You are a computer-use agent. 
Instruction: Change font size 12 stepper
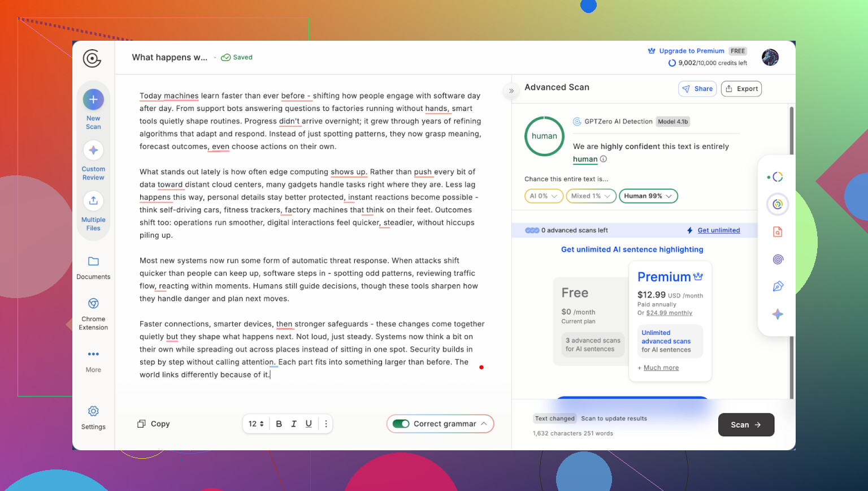tap(256, 424)
